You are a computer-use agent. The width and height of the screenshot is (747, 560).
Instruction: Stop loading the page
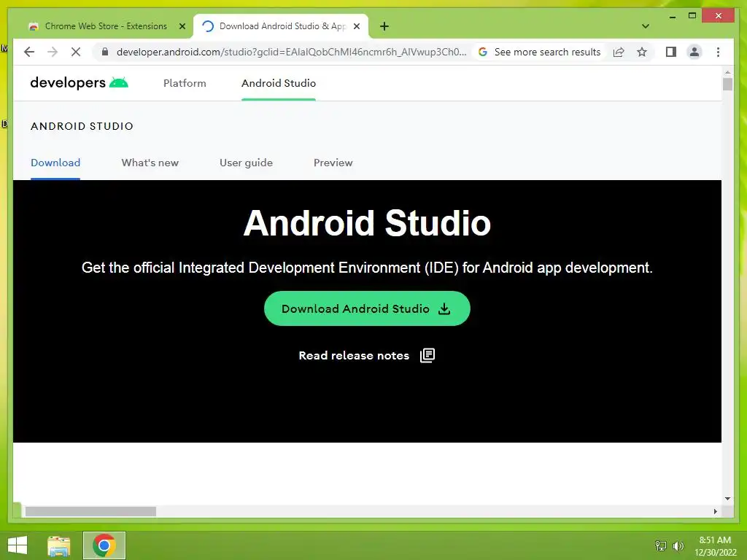click(x=76, y=52)
